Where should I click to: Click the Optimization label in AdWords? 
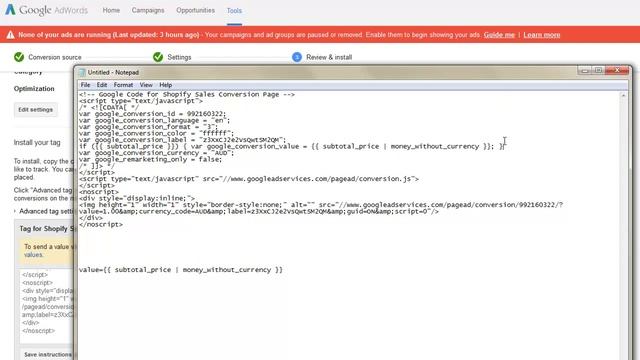click(x=34, y=89)
